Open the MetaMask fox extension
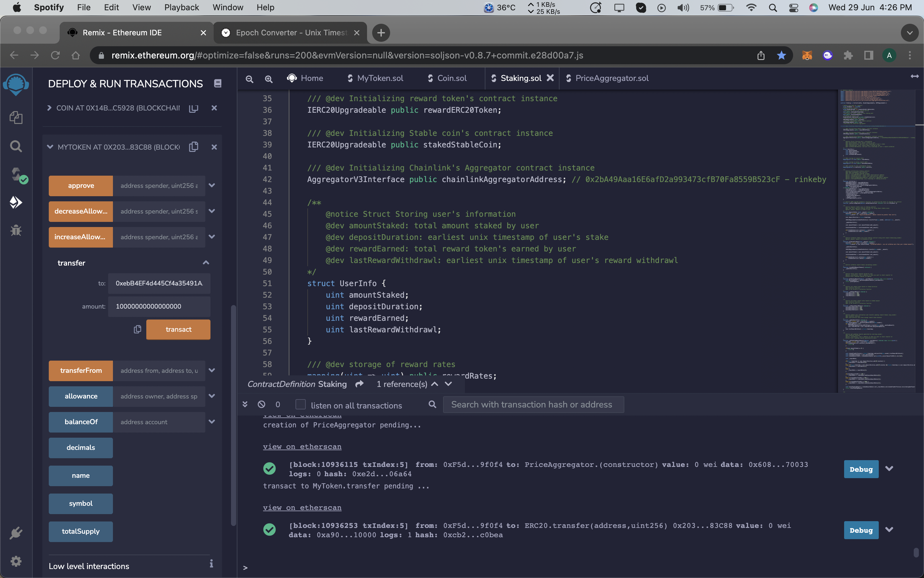This screenshot has height=578, width=924. pyautogui.click(x=807, y=56)
